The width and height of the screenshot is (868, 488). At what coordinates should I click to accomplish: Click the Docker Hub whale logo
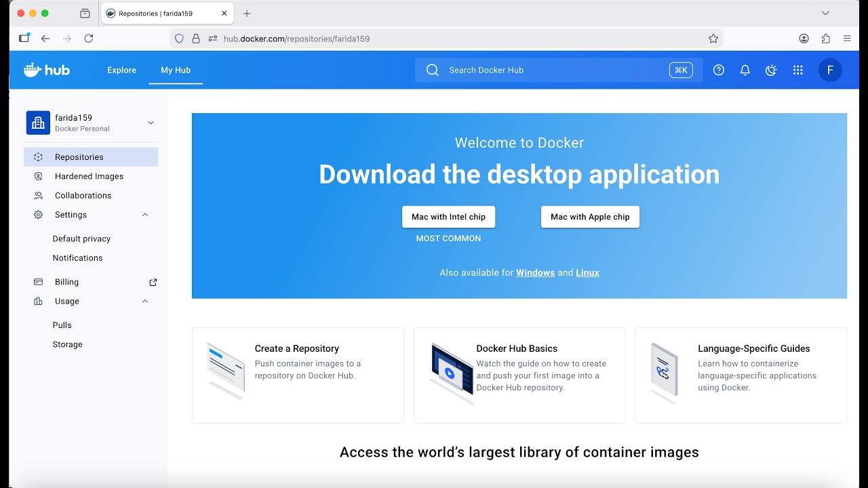pyautogui.click(x=46, y=70)
